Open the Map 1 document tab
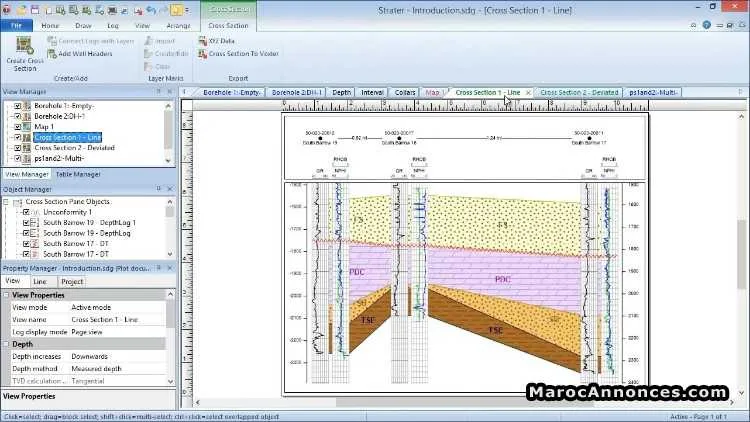The image size is (750, 422). (x=434, y=92)
